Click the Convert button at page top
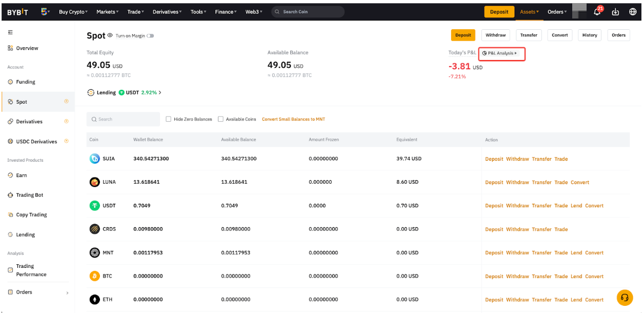 point(560,35)
